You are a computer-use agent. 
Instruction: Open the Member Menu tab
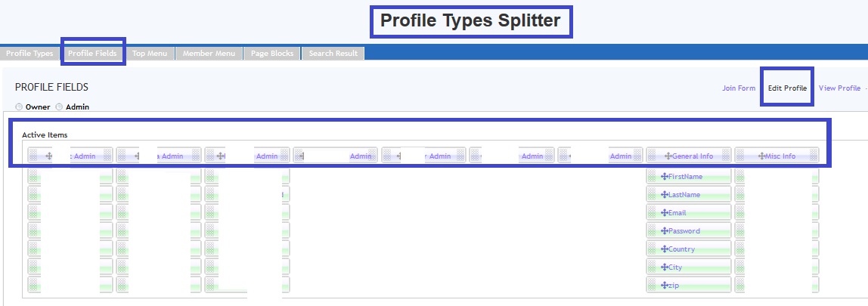pos(209,54)
